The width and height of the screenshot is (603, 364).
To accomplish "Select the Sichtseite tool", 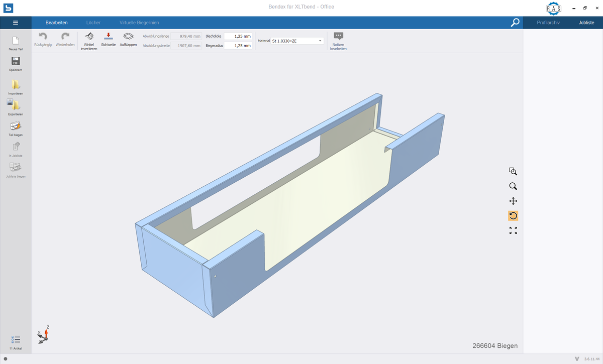I will point(109,37).
